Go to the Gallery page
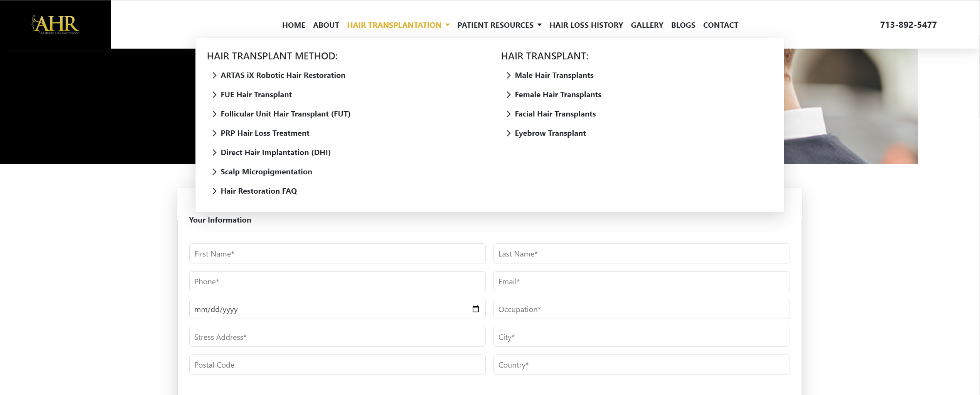 pos(647,25)
